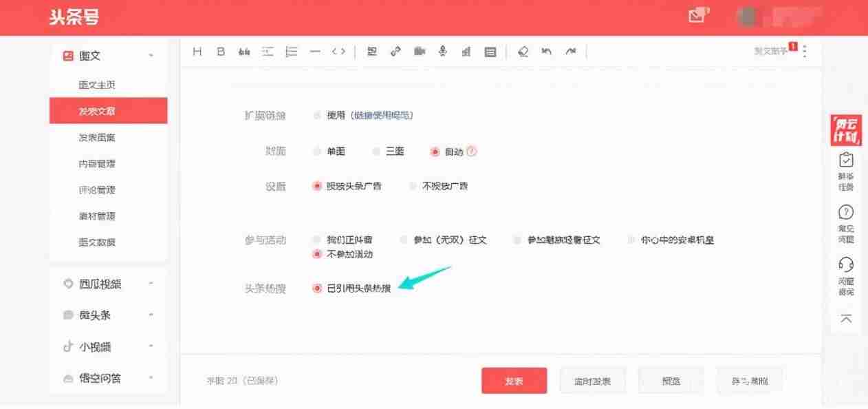Select 不参加活动 radio option
The height and width of the screenshot is (409, 868).
[317, 254]
